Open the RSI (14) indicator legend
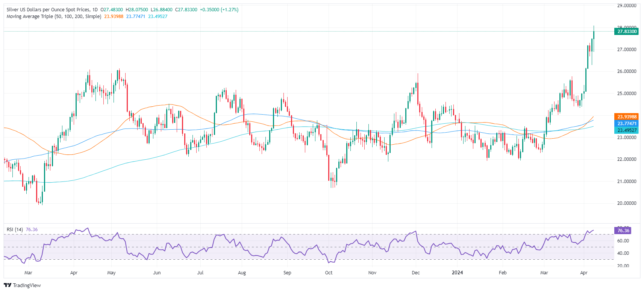This screenshot has width=644, height=292. click(15, 230)
